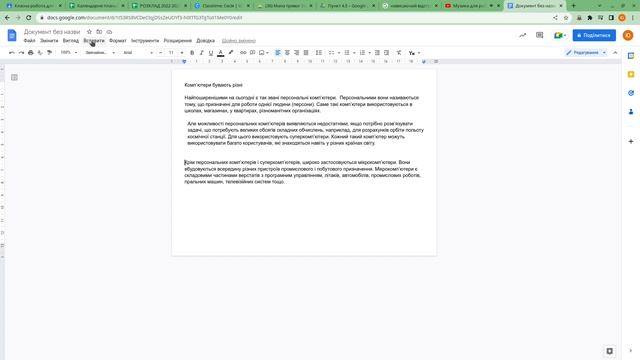Insert an image from the toolbar
This screenshot has width=640, height=360.
(x=262, y=53)
